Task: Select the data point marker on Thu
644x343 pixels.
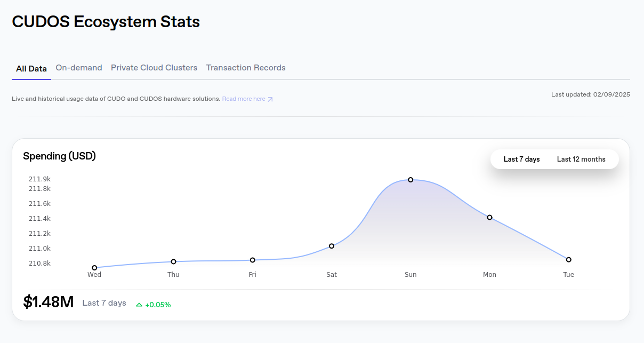Action: pyautogui.click(x=173, y=261)
